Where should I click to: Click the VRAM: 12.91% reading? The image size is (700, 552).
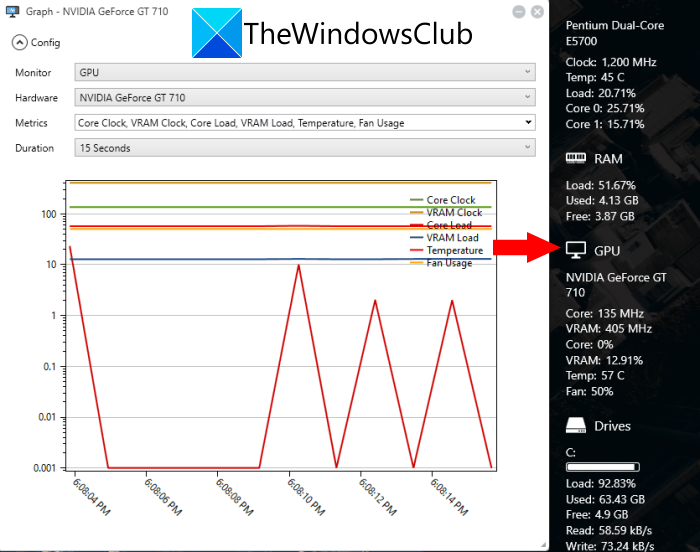604,360
